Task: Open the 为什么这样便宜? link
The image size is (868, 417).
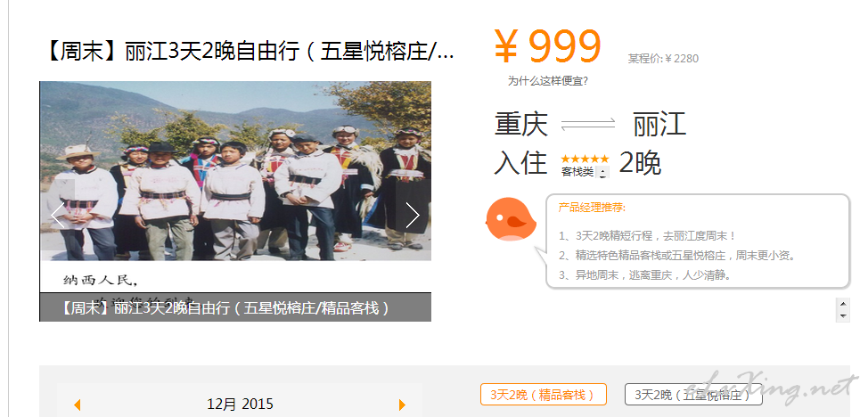Action: 547,81
